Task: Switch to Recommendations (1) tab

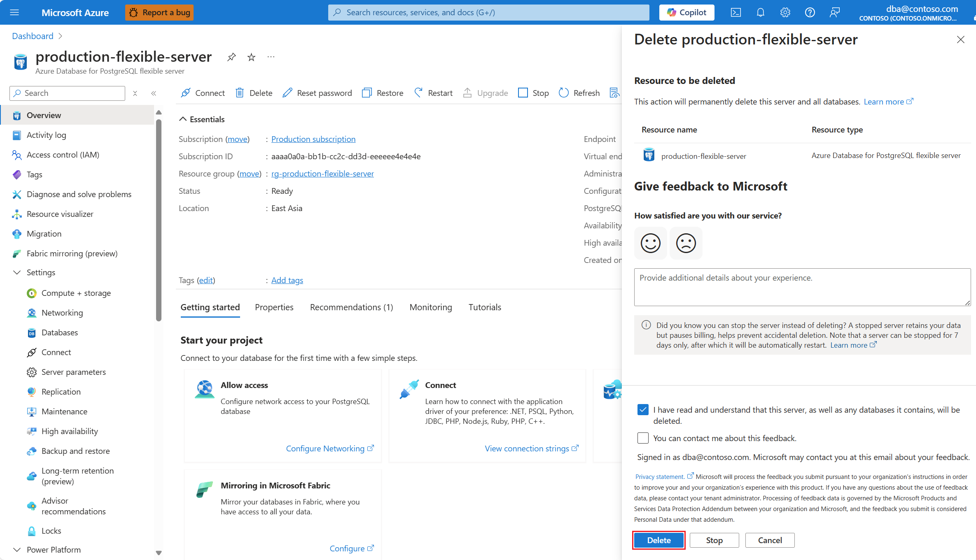Action: tap(351, 307)
